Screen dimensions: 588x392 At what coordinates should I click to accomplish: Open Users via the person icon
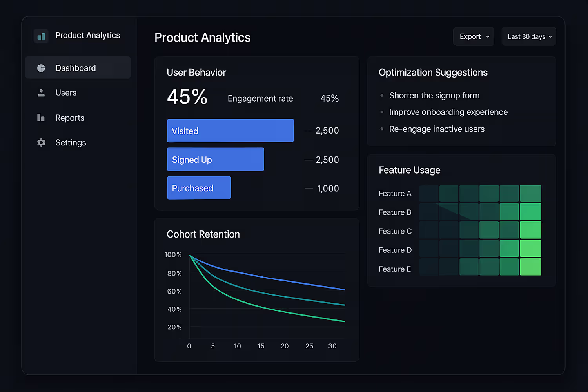point(41,93)
